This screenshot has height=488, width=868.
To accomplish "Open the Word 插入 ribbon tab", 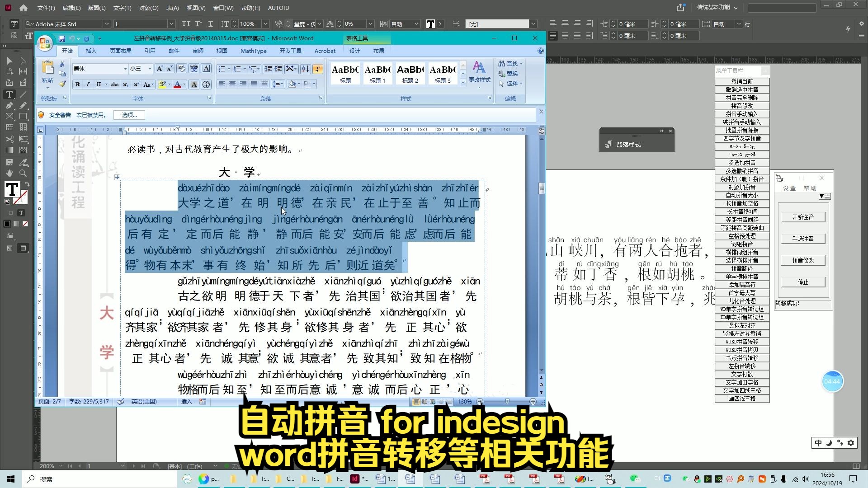I will pos(91,51).
